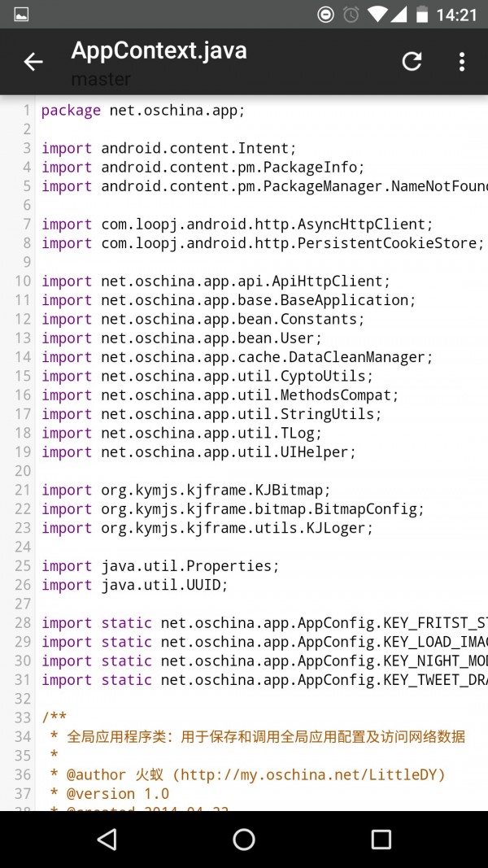
Task: Tap the master branch subtitle
Action: 101,79
